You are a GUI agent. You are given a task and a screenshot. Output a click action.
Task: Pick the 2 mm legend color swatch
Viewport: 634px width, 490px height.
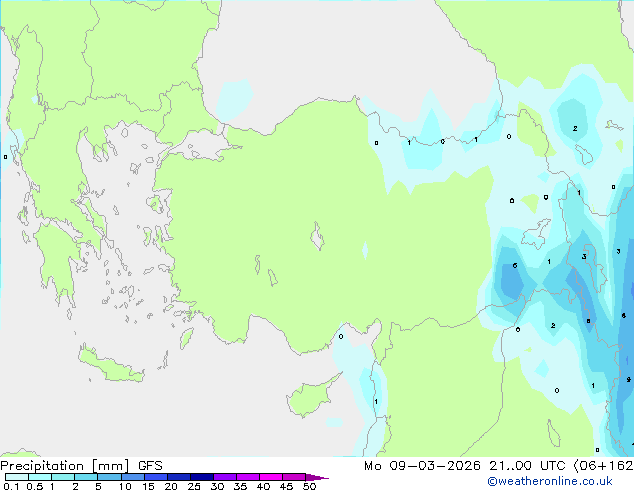pos(86,477)
